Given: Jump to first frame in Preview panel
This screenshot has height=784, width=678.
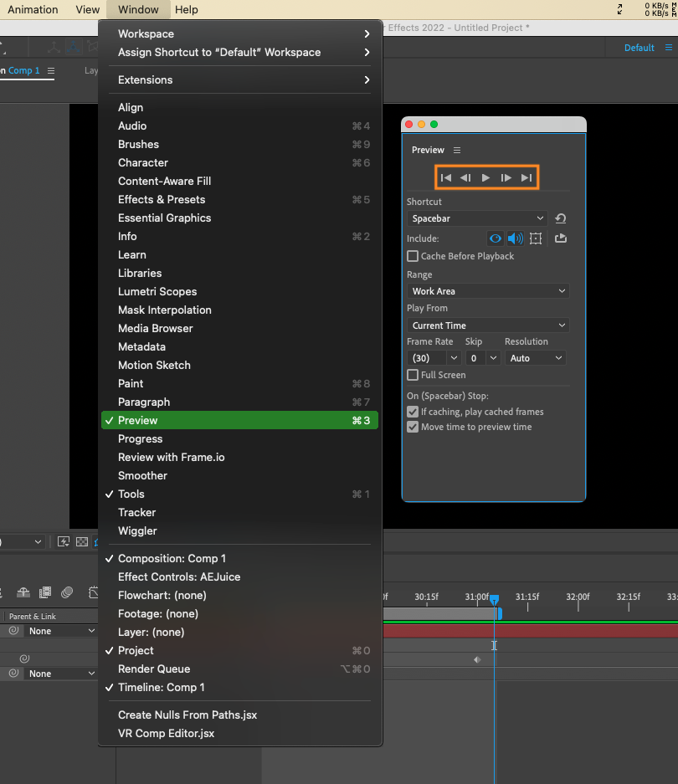Looking at the screenshot, I should coord(446,177).
